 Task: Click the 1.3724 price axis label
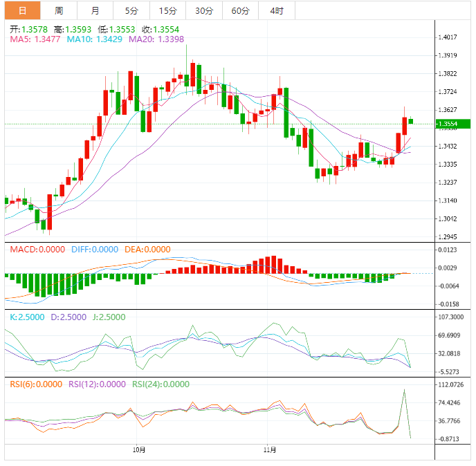click(x=448, y=92)
